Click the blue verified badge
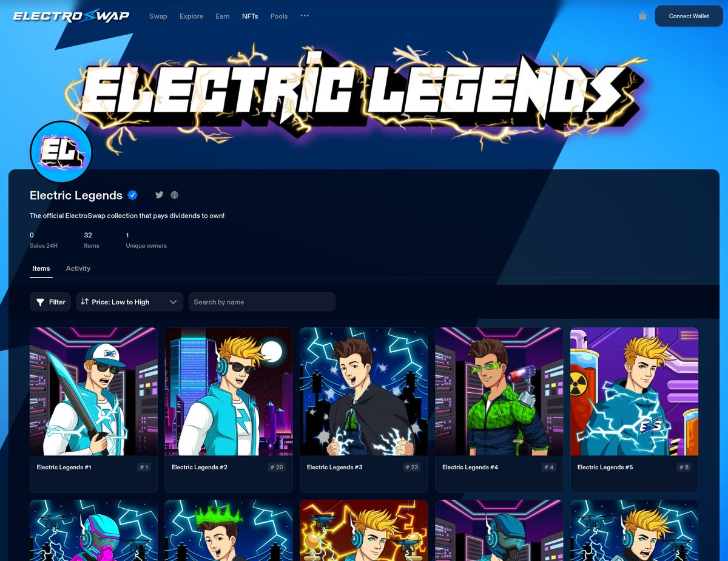 pos(133,195)
